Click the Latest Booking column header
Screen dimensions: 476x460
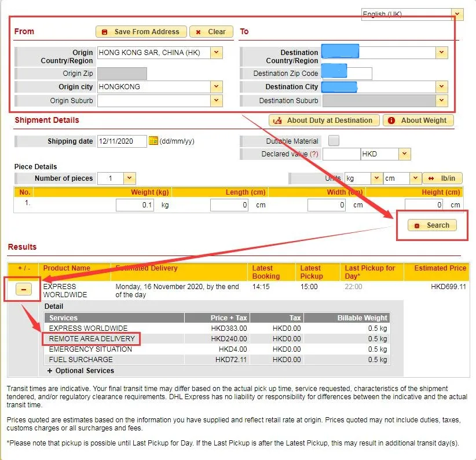tap(266, 272)
